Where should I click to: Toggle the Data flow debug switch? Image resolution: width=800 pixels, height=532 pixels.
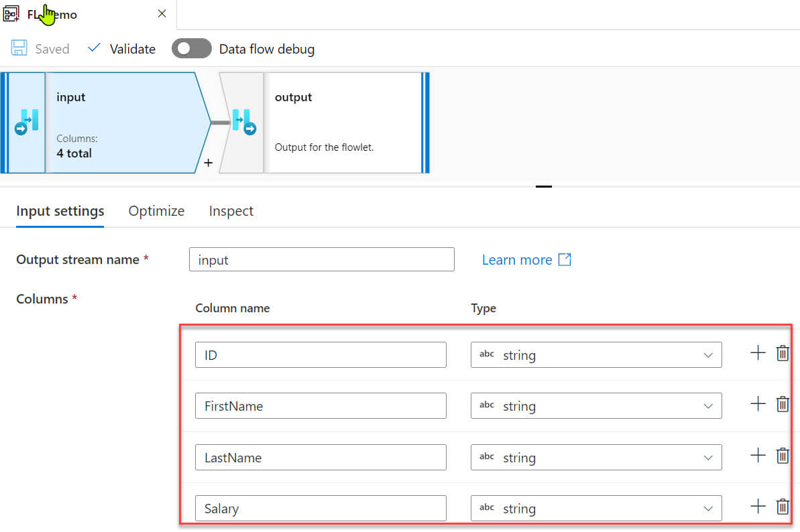point(192,49)
